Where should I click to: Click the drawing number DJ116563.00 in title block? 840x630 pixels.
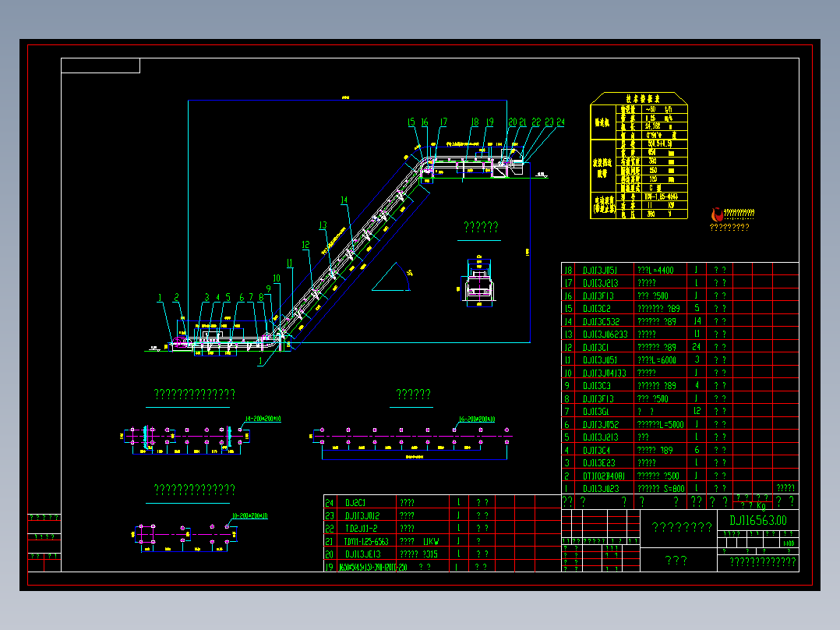pyautogui.click(x=758, y=520)
